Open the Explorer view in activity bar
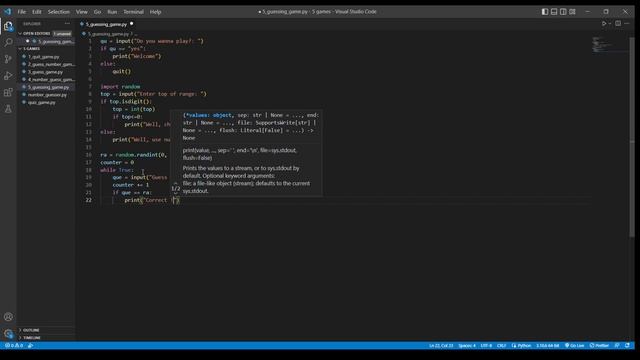640x360 pixels. (8, 26)
